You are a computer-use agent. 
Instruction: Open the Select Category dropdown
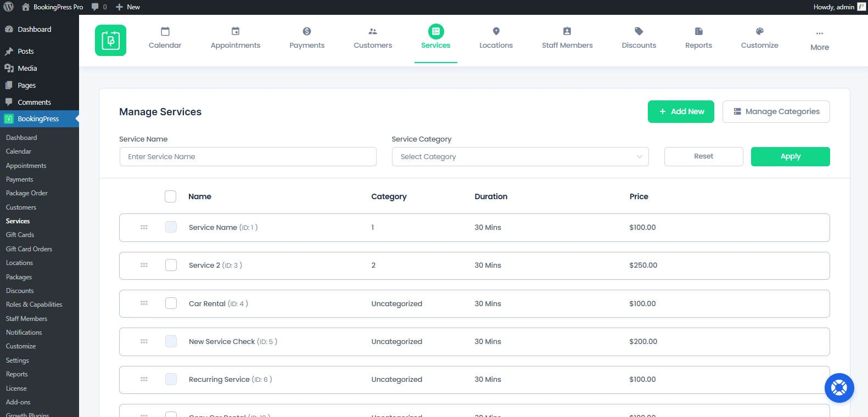pos(520,156)
